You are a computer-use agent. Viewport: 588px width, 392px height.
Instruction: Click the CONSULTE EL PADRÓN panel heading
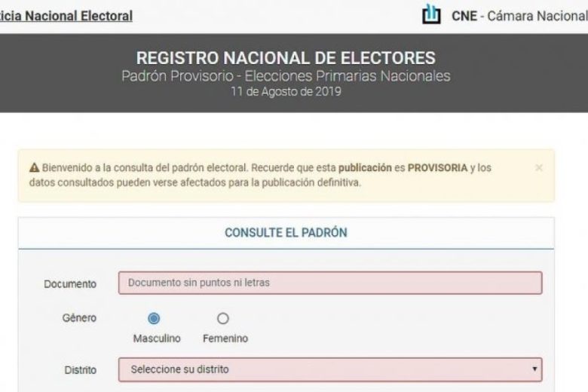click(x=286, y=233)
